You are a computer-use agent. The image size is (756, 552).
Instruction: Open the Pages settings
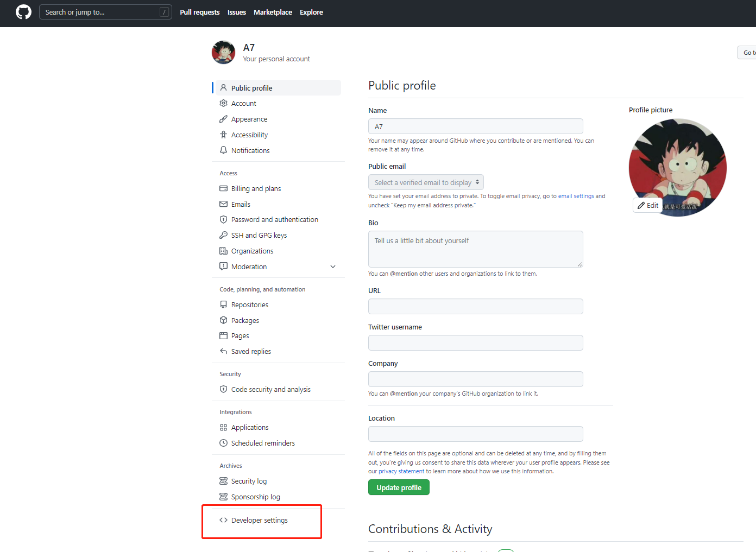240,335
